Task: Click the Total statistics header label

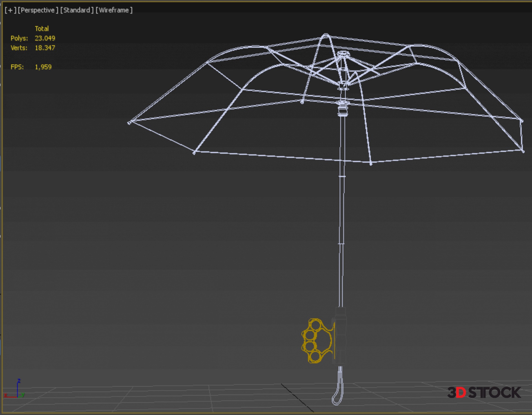Action: coord(42,29)
